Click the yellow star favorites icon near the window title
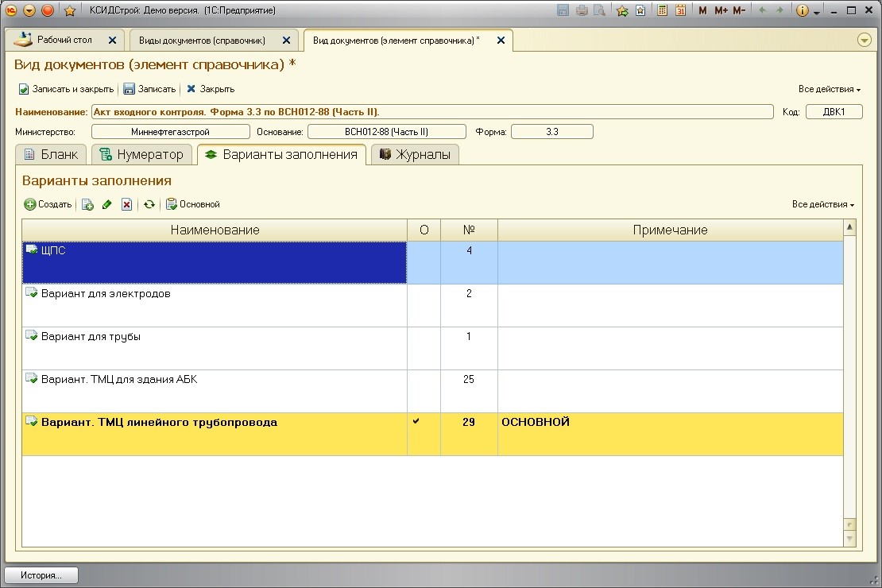 69,10
